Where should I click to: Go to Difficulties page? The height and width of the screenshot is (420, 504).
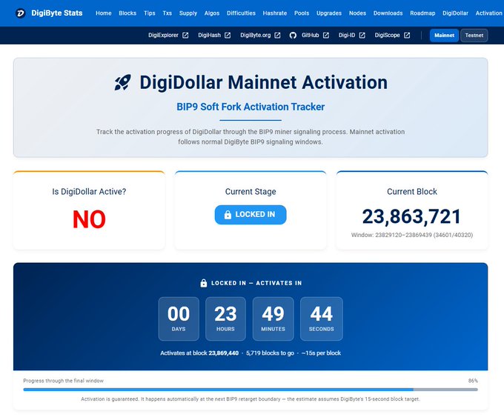tap(241, 13)
